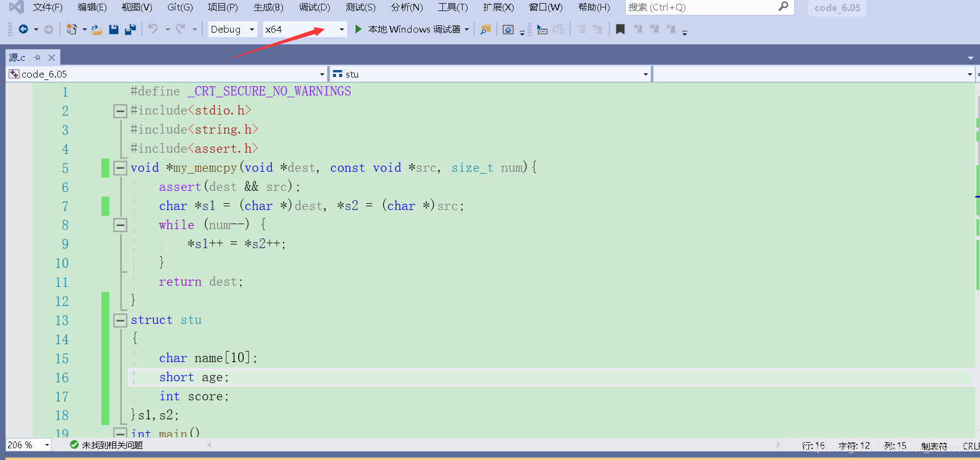Screen dimensions: 980x460
Task: Click the Redo arrow icon
Action: [180, 29]
